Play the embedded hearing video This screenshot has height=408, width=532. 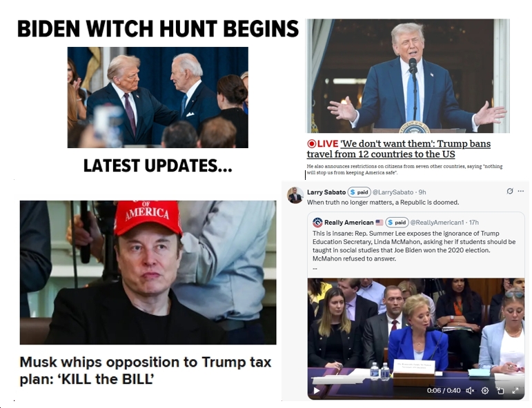click(x=316, y=390)
